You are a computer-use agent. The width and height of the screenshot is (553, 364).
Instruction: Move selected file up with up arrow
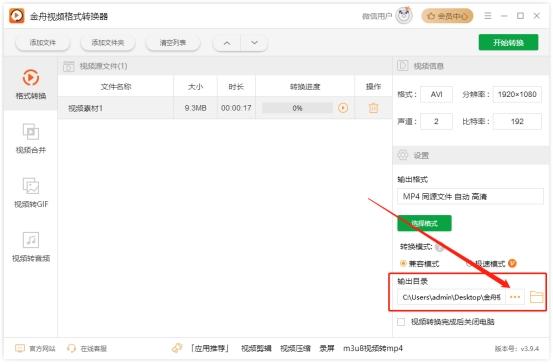coord(227,43)
